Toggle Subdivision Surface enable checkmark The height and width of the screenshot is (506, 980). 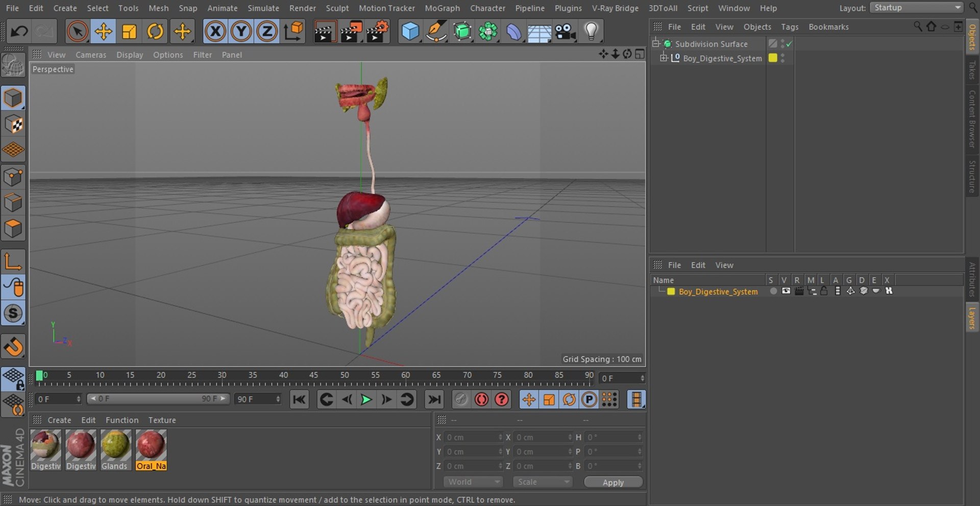click(x=790, y=44)
